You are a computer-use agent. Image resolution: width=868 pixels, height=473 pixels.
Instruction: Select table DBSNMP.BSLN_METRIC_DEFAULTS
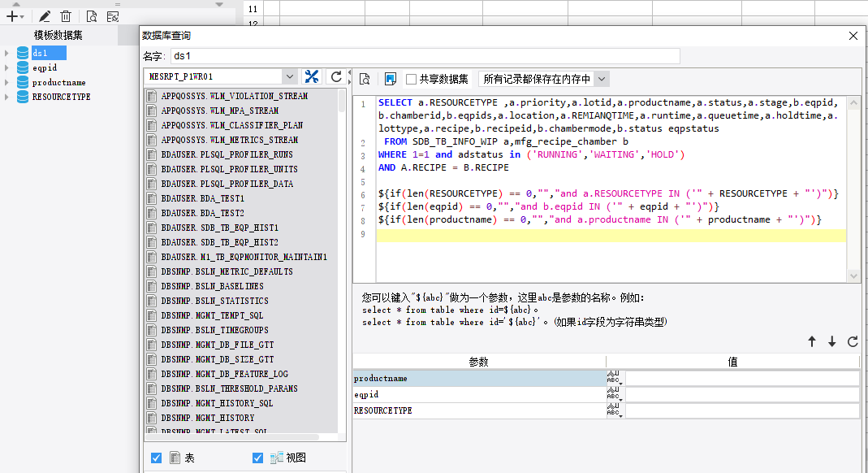[x=227, y=271]
